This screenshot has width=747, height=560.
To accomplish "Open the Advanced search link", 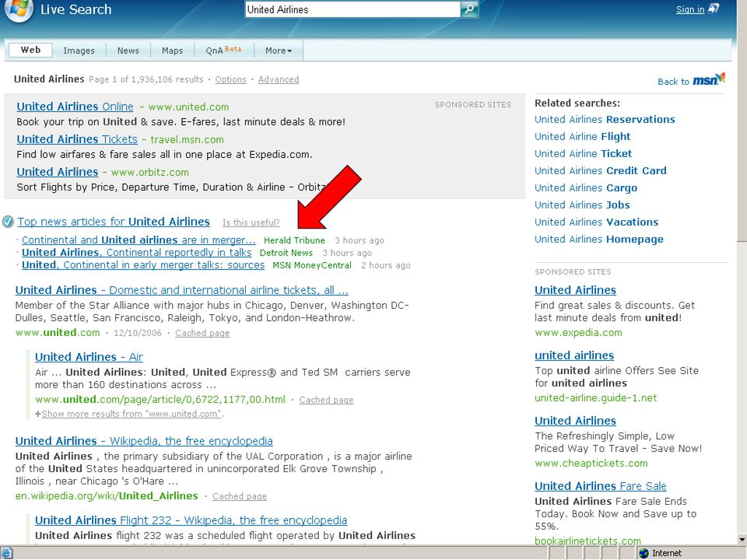I will pos(279,79).
